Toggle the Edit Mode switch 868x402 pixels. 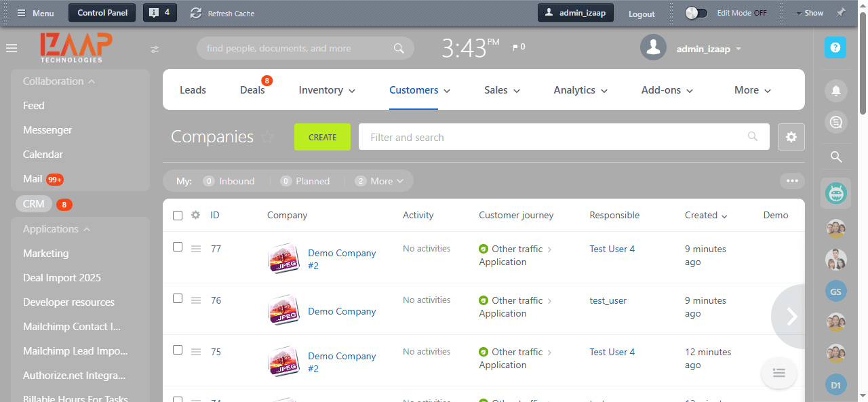tap(694, 12)
